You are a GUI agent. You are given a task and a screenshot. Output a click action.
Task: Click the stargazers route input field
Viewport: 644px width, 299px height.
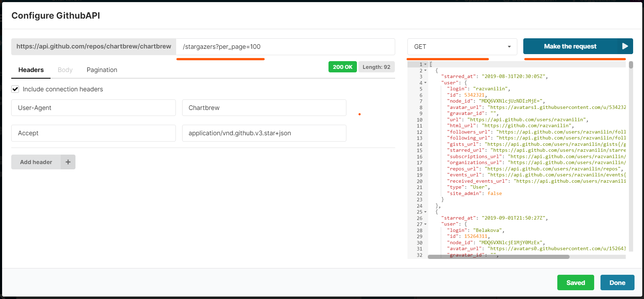pyautogui.click(x=285, y=47)
